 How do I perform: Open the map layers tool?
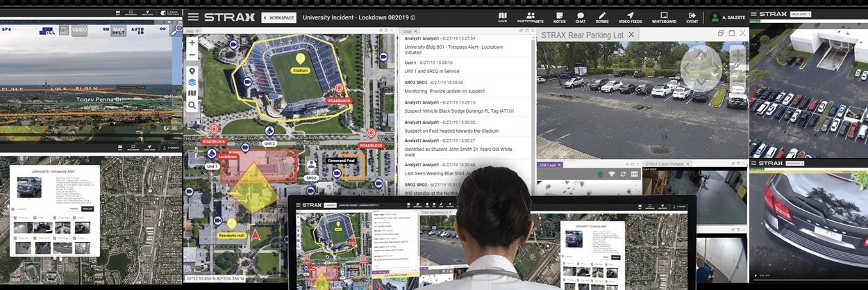click(x=192, y=82)
